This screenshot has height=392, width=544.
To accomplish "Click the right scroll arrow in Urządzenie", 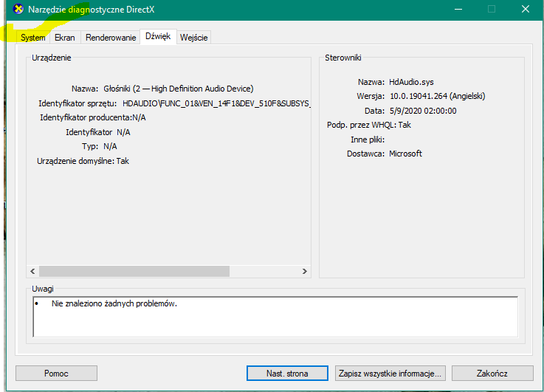I will [305, 271].
